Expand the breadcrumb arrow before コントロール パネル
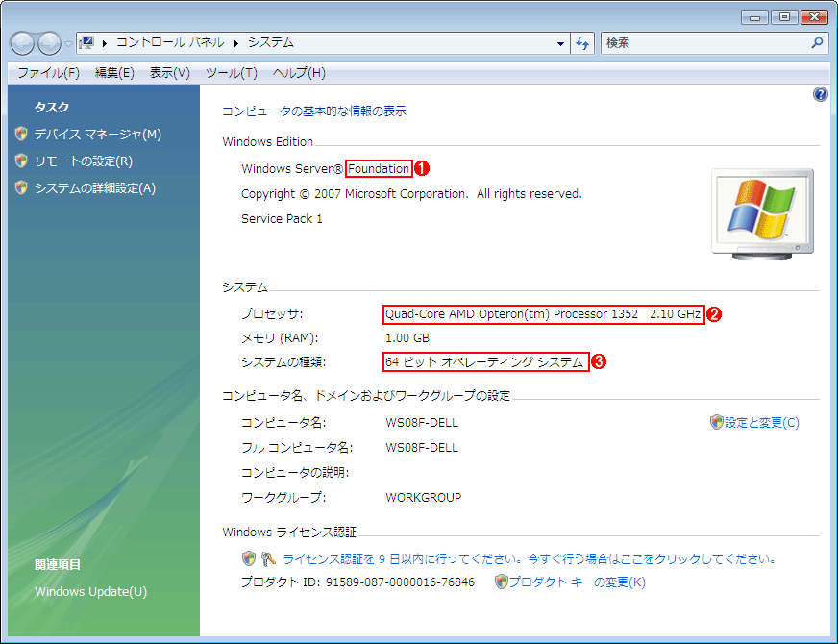 click(x=105, y=43)
